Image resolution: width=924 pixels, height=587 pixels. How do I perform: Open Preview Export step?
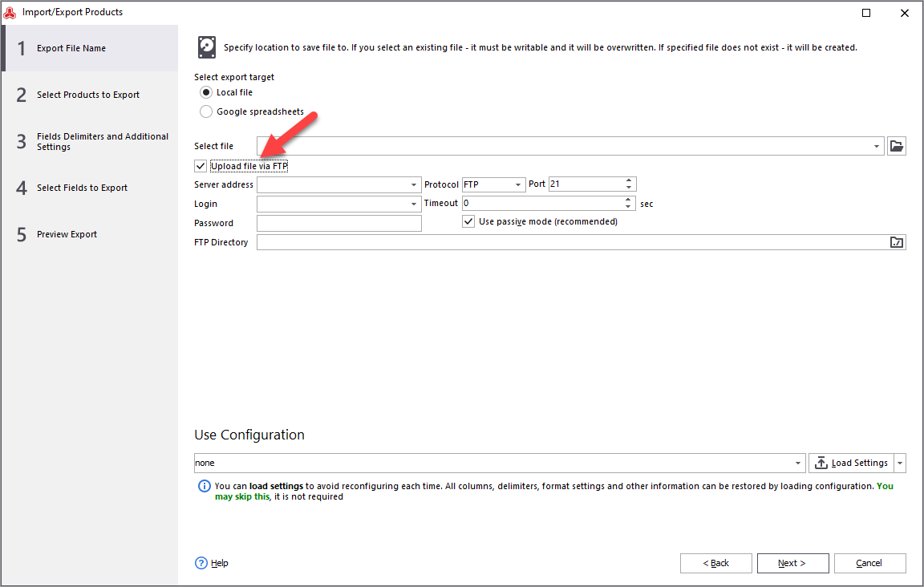[x=67, y=234]
